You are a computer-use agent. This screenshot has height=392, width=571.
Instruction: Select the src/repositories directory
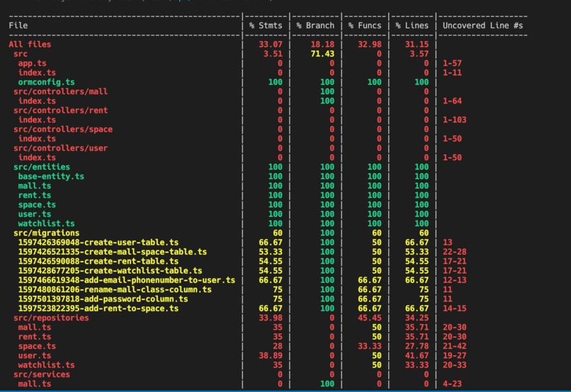pos(51,318)
